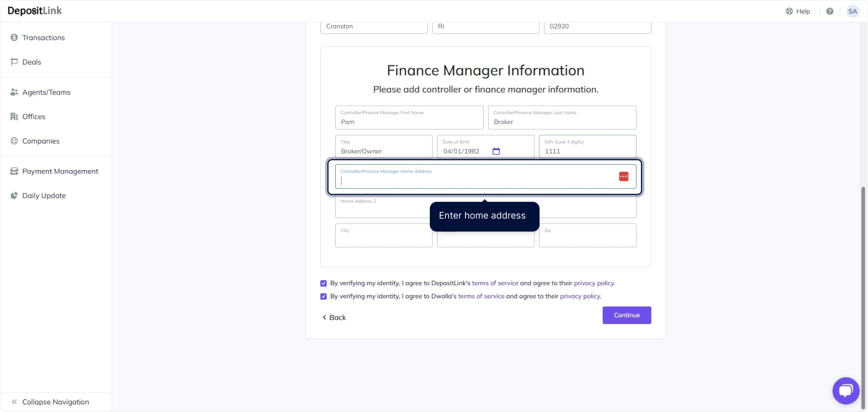The width and height of the screenshot is (868, 412).
Task: Open the Help menu in header
Action: (x=798, y=11)
